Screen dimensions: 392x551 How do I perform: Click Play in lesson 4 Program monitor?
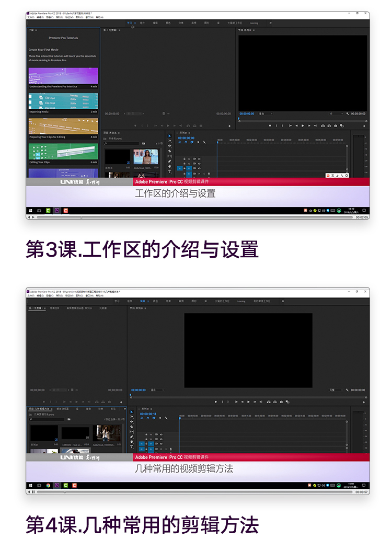point(248,401)
